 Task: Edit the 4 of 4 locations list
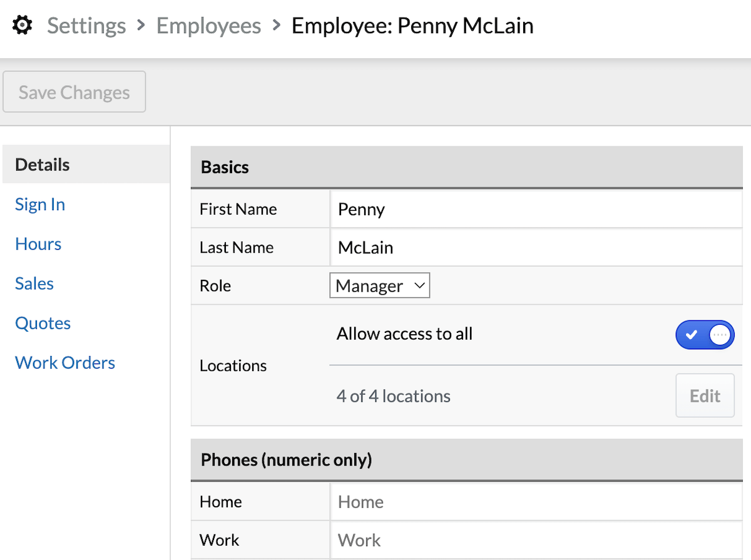point(705,395)
